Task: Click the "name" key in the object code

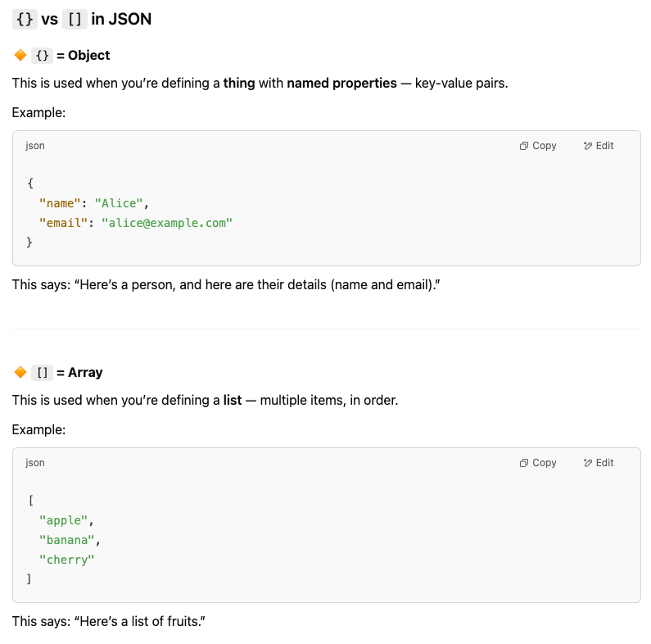Action: pos(60,203)
